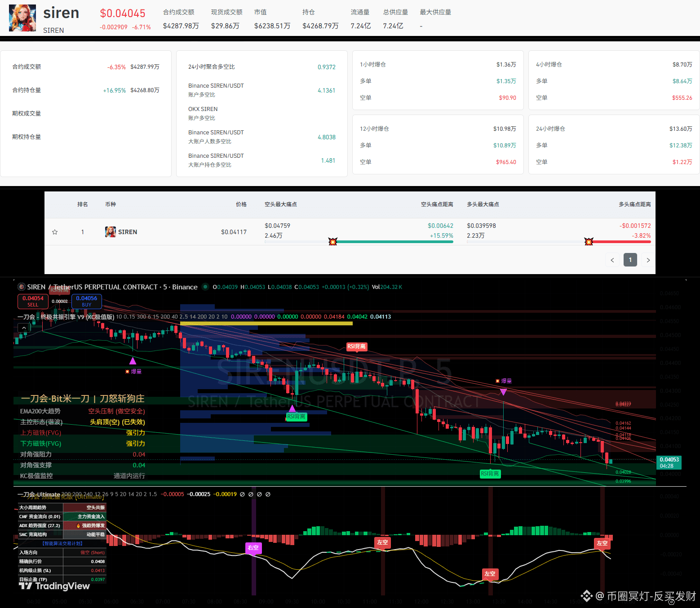Screen dimensions: 700x608
Task: Click the red RSI背离 signal tag
Action: 357,346
